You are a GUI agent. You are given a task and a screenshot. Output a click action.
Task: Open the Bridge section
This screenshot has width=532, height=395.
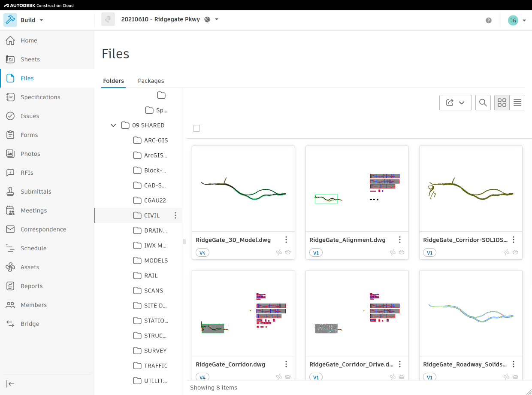[x=47, y=324]
